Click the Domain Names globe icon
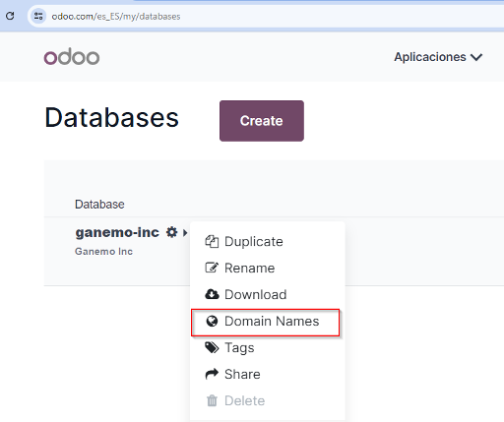This screenshot has width=504, height=422. coord(212,321)
